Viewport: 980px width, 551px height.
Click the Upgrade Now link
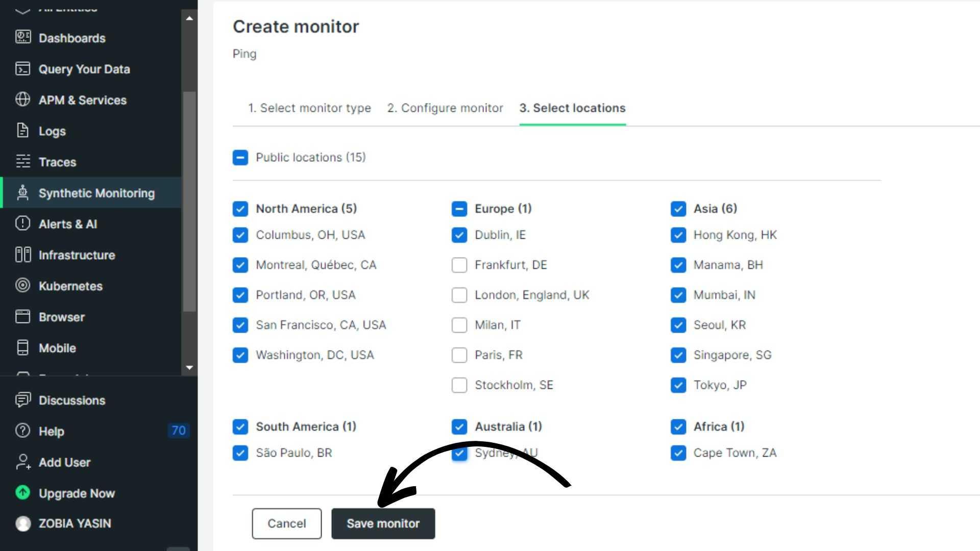[x=77, y=492]
